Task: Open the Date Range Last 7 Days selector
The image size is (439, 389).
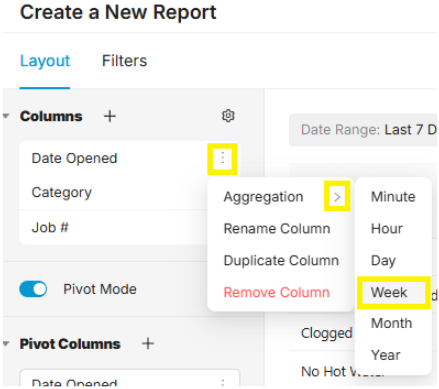Action: click(x=363, y=130)
